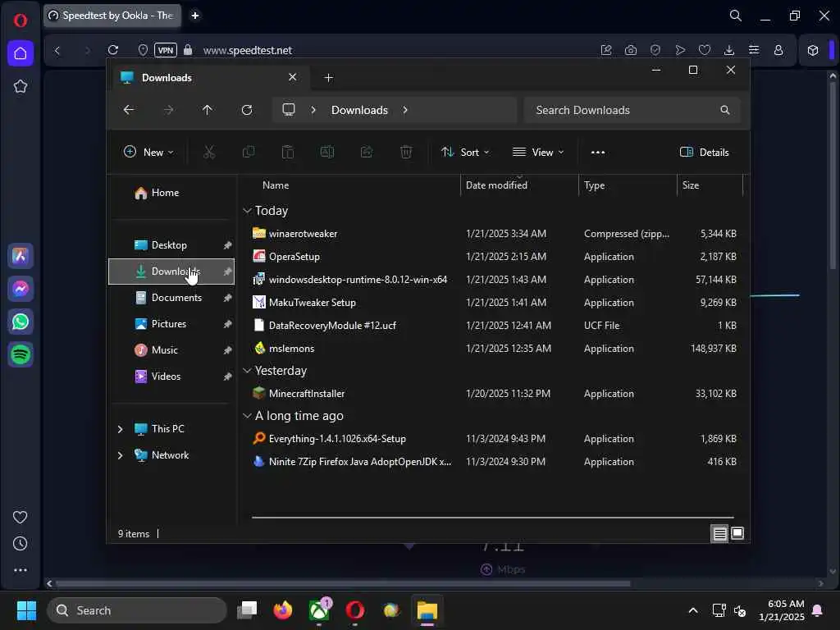Open Opera history clock icon in sidebar
The height and width of the screenshot is (630, 840).
point(21,544)
